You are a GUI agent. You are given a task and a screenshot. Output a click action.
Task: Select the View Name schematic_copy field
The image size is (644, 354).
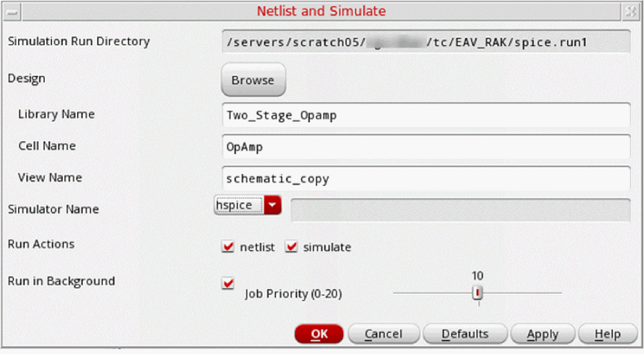point(425,179)
